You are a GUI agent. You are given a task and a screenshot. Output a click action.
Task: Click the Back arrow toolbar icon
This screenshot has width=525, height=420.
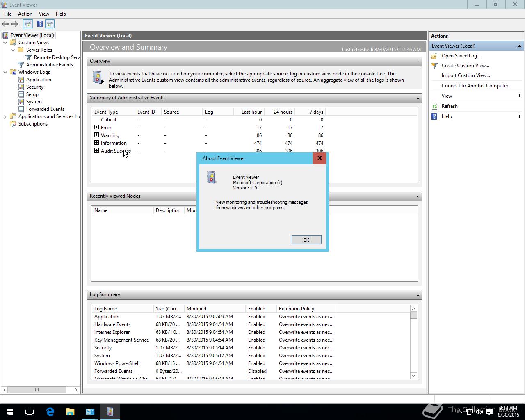pos(5,24)
